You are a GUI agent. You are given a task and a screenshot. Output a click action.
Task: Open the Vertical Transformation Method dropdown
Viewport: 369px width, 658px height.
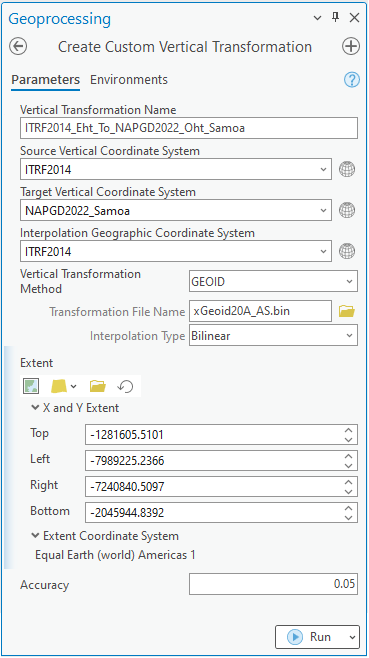[273, 282]
